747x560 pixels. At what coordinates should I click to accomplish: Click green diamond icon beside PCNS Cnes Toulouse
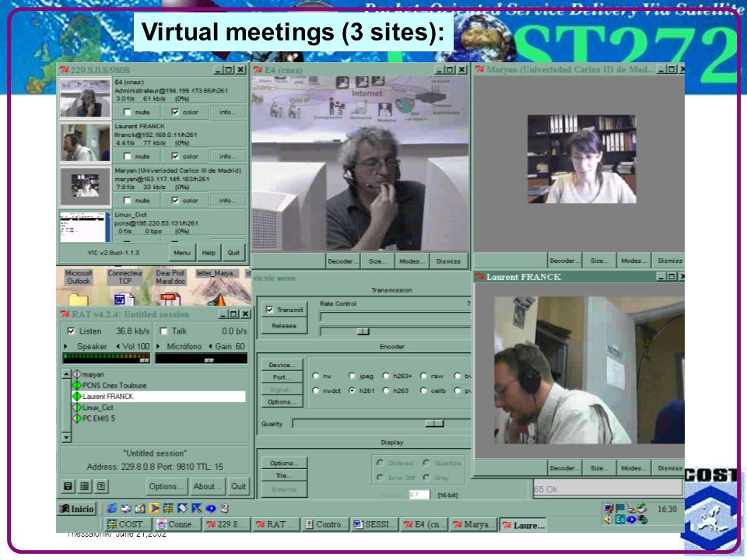(77, 385)
